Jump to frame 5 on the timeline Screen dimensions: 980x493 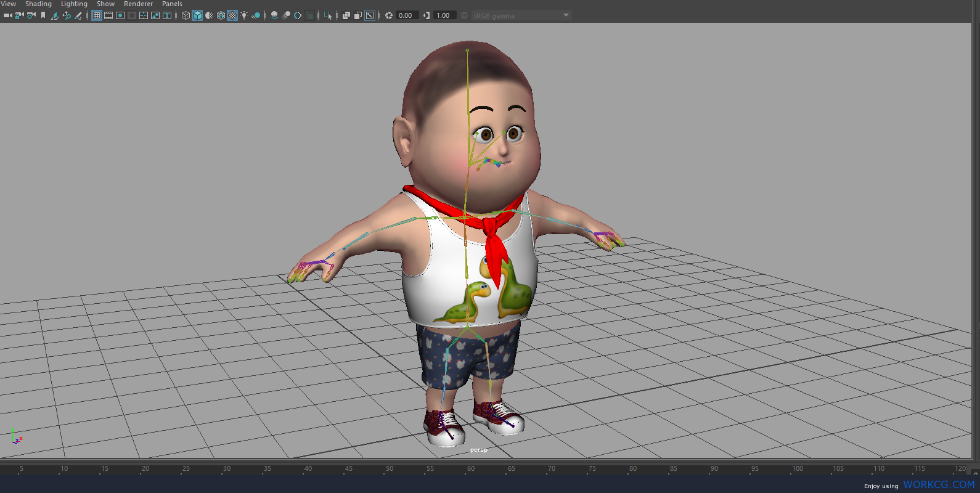[22, 469]
